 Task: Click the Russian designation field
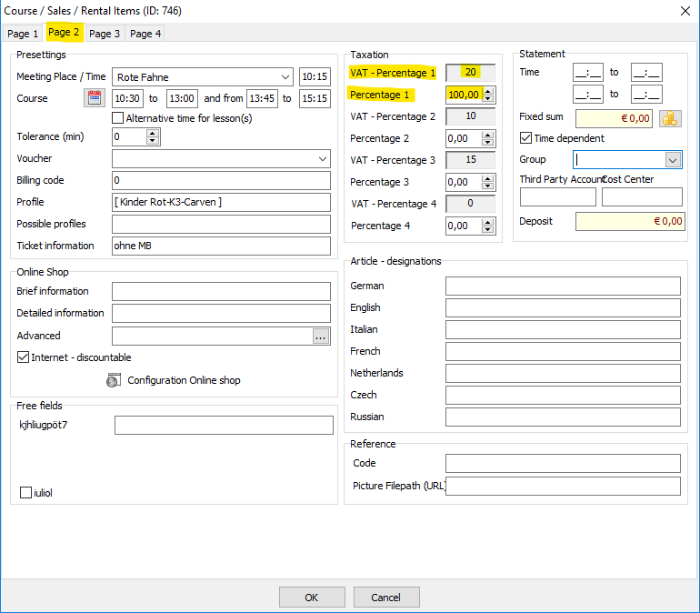point(563,417)
